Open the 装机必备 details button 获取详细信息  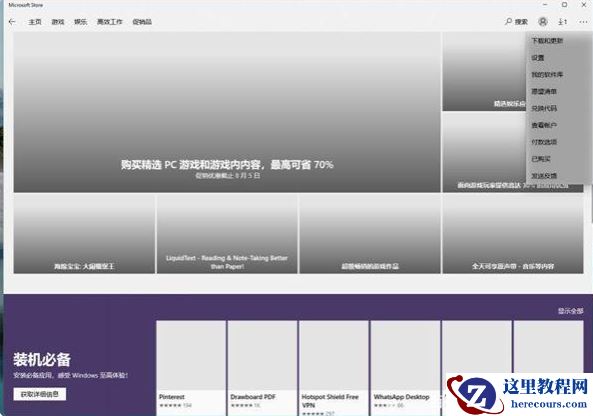[x=40, y=394]
